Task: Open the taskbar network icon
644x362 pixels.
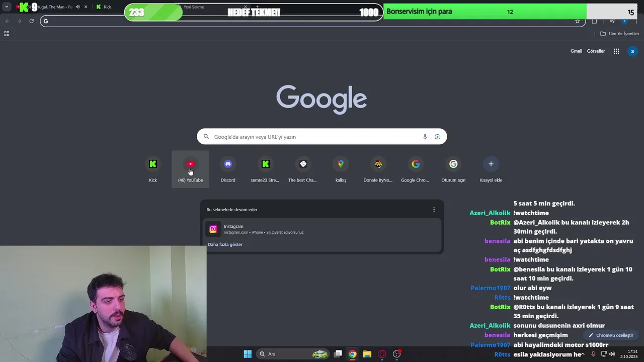Action: point(604,354)
